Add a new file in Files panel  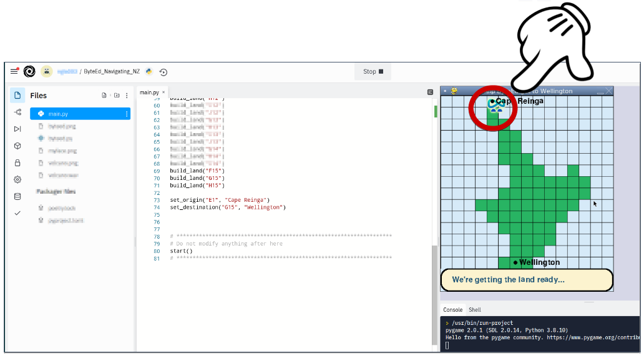[104, 96]
